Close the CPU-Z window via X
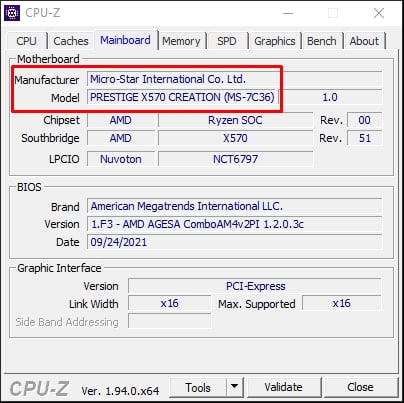The image size is (404, 403). click(x=379, y=13)
